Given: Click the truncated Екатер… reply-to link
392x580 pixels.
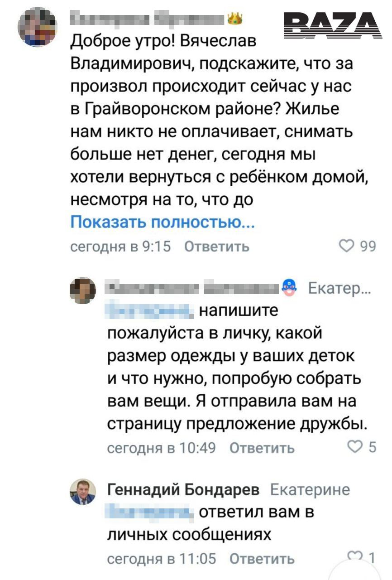Looking at the screenshot, I should pos(339,288).
